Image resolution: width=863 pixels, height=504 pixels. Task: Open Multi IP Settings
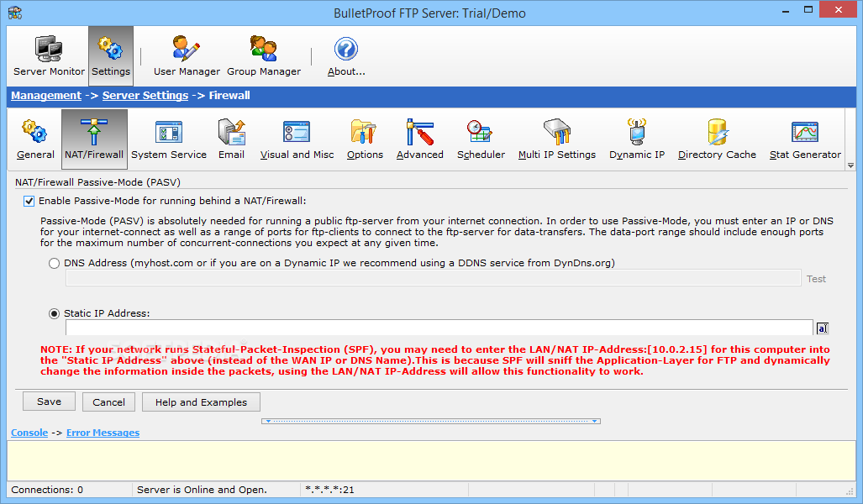pyautogui.click(x=556, y=139)
